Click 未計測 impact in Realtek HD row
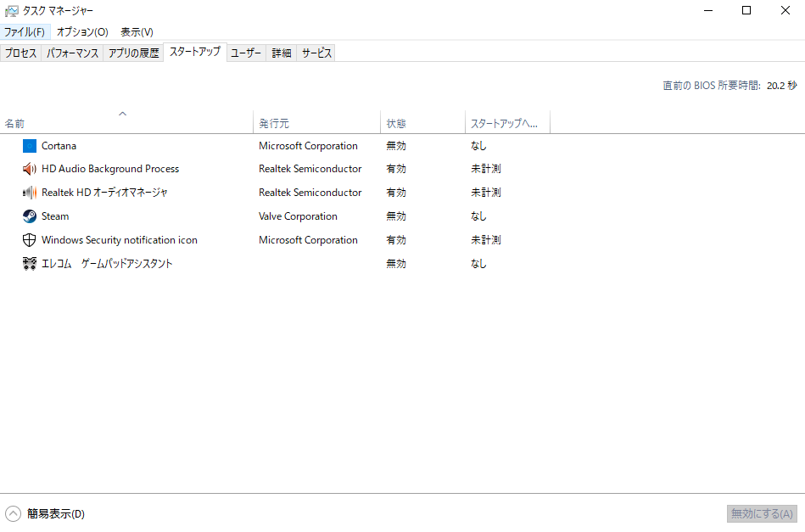Viewport: 805px width, 532px height. tap(486, 193)
